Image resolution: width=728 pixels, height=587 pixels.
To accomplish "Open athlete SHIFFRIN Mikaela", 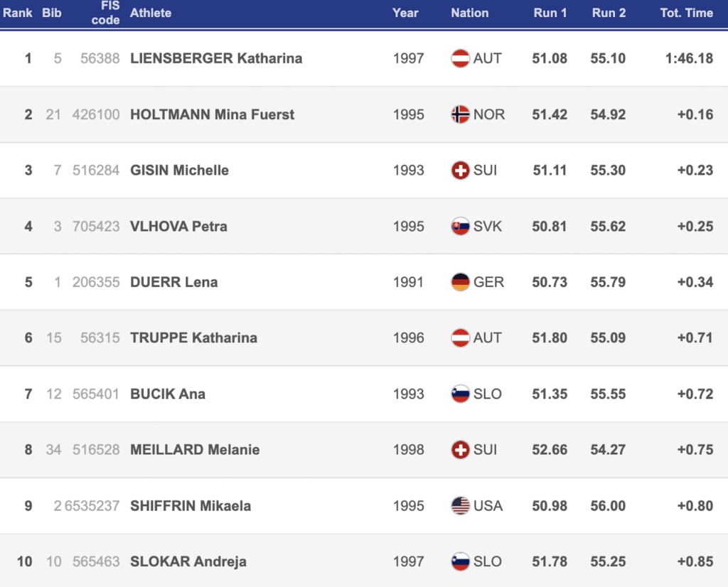I will pyautogui.click(x=191, y=506).
